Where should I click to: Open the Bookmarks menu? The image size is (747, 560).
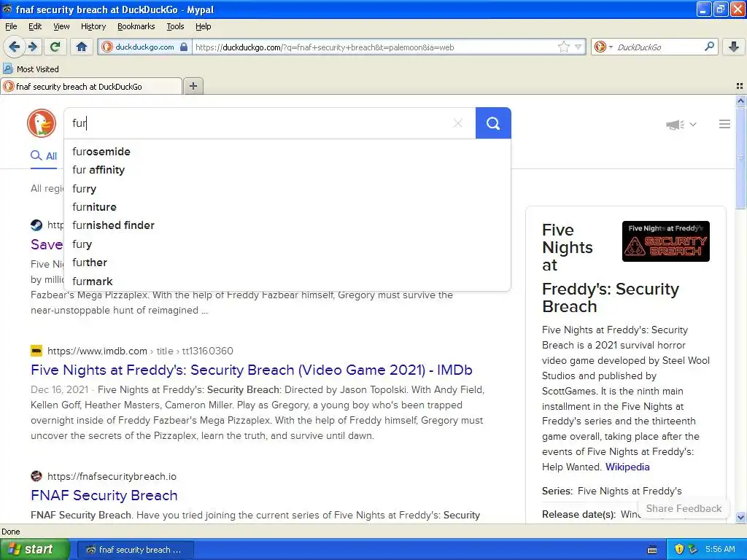click(x=136, y=26)
